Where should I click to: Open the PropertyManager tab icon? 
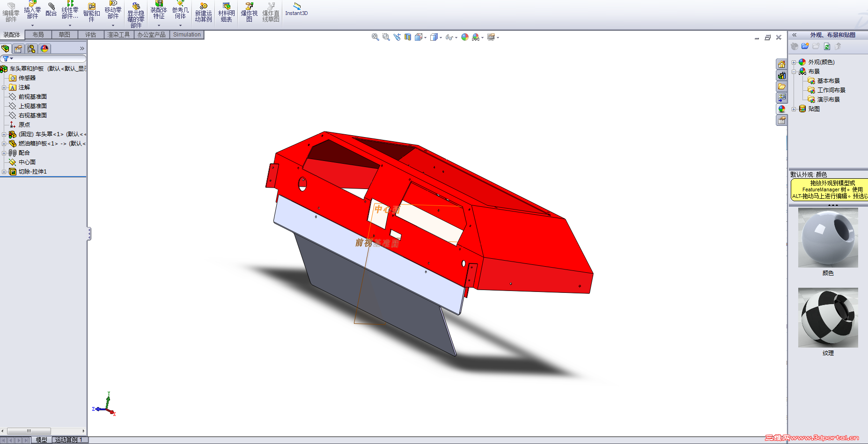(18, 49)
